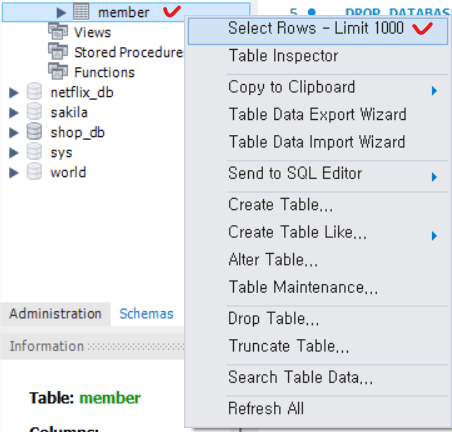Screen dimensions: 452x432
Task: Select the sys schema name
Action: (61, 153)
